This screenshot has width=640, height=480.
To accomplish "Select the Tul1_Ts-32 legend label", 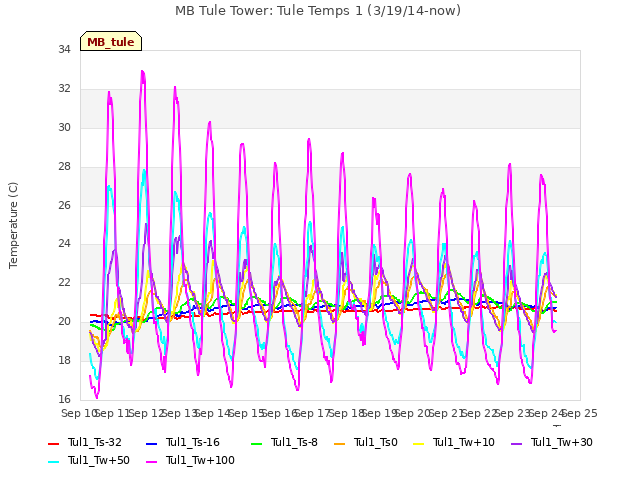I will pos(95,442).
